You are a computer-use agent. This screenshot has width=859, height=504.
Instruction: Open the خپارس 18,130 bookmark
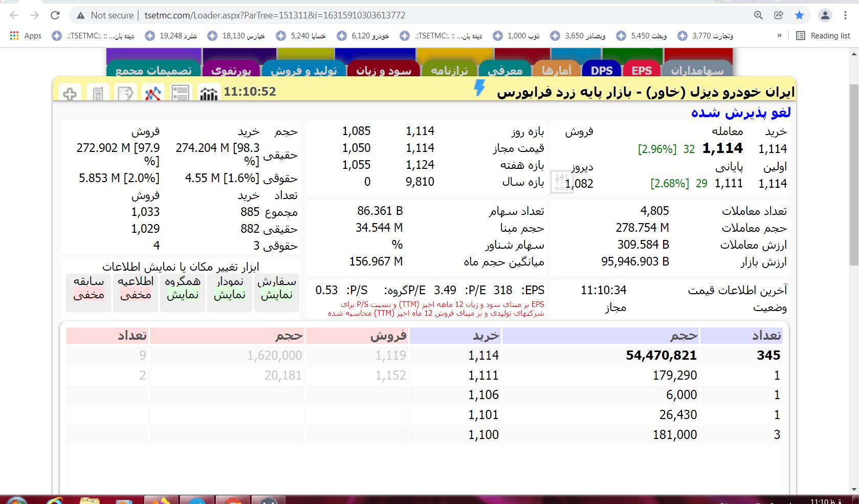[x=236, y=36]
